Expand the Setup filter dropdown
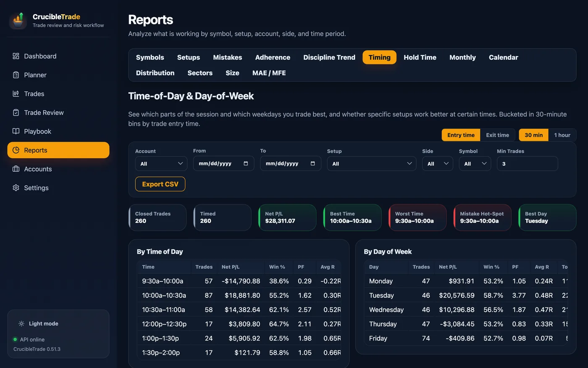 pyautogui.click(x=372, y=164)
